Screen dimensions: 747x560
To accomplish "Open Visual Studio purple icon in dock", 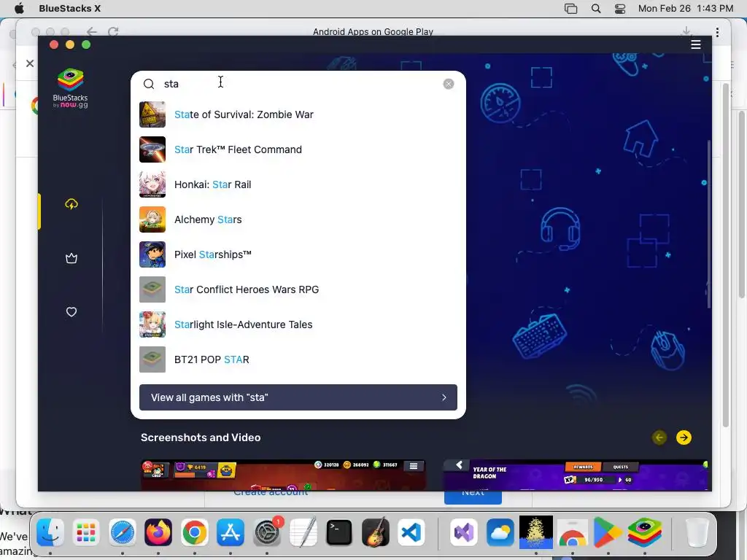I will 463,532.
